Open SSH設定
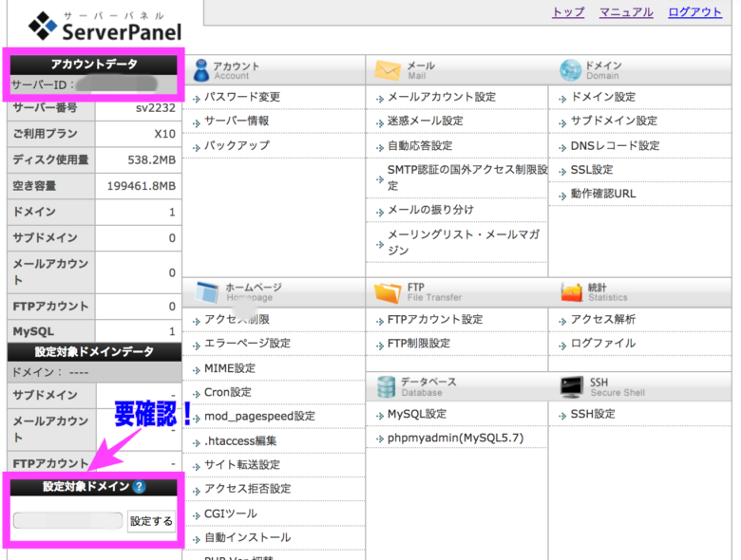The image size is (741, 560). coord(593,414)
